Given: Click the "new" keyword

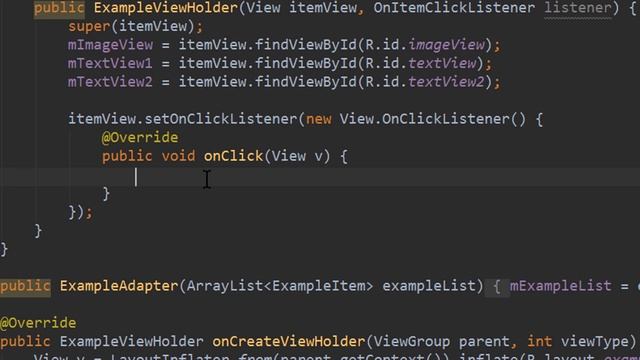Looking at the screenshot, I should pos(318,119).
